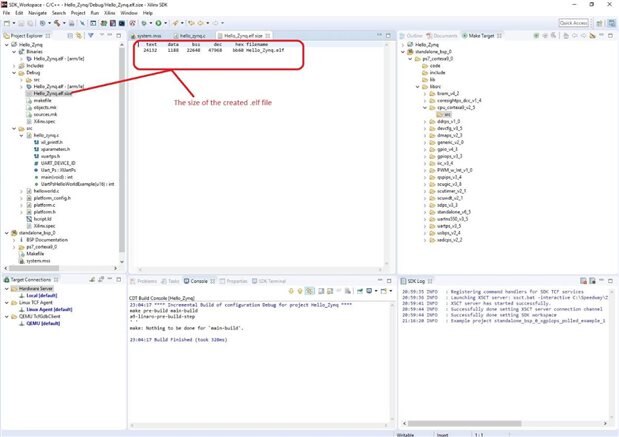Collapse the Hardware Server node
Screen dimensions: 619x437
(7, 290)
